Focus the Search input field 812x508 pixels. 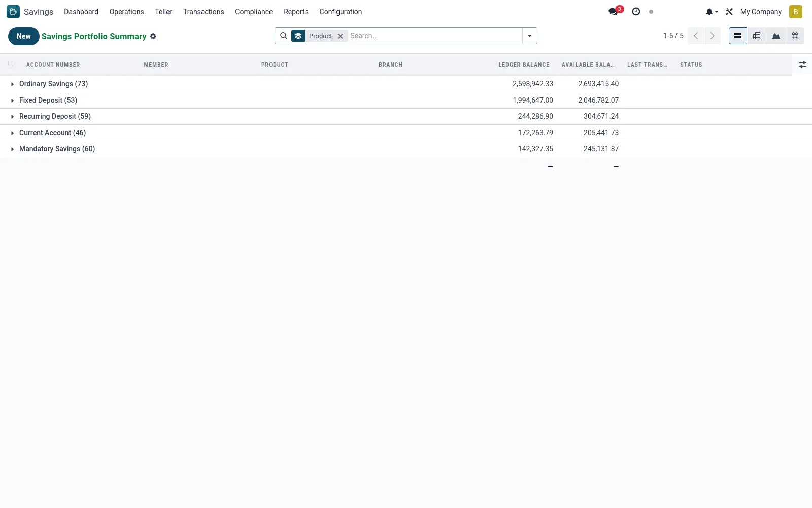tap(435, 36)
